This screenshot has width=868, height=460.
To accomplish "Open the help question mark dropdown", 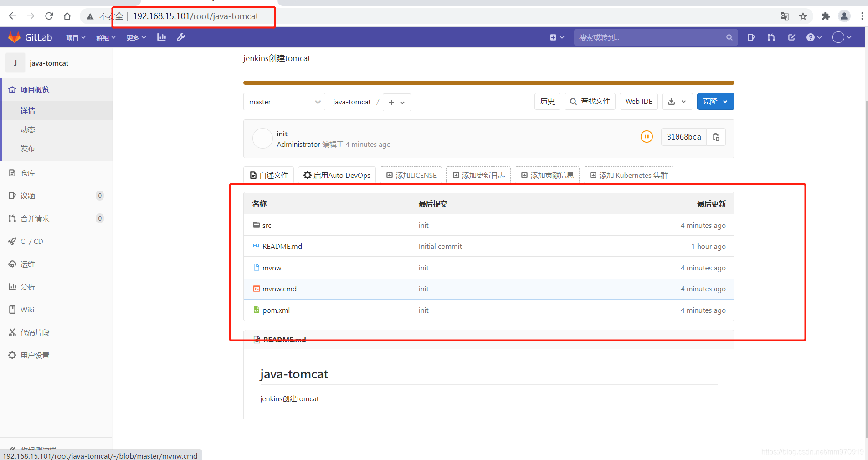I will point(814,37).
